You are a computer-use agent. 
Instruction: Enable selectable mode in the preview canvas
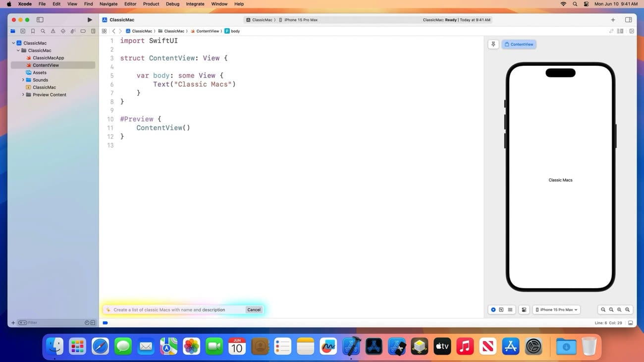point(501,310)
